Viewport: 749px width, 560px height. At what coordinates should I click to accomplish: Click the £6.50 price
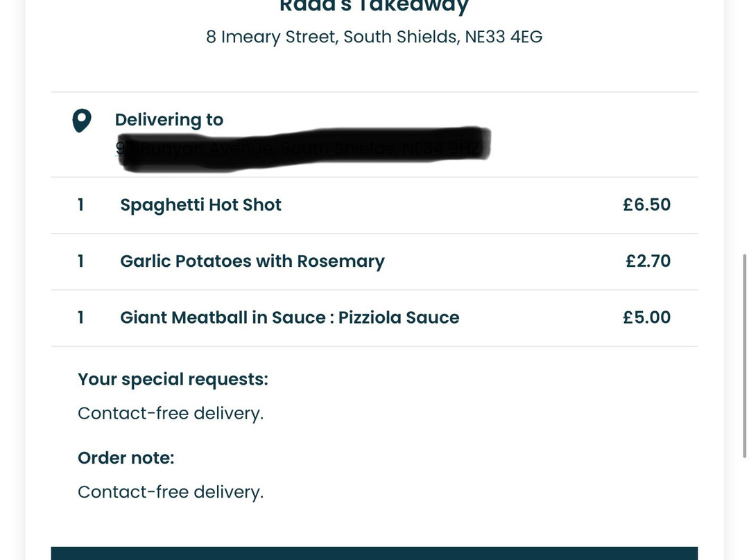[647, 204]
